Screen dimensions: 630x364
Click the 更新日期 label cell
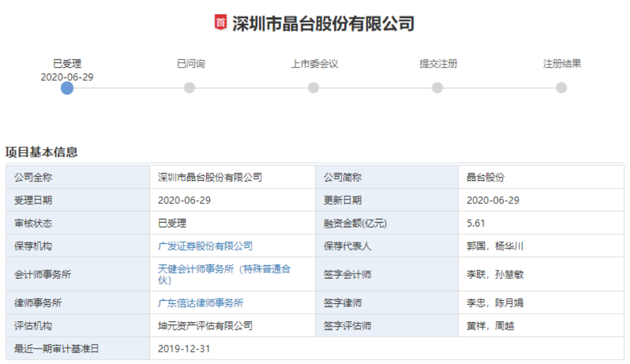387,200
